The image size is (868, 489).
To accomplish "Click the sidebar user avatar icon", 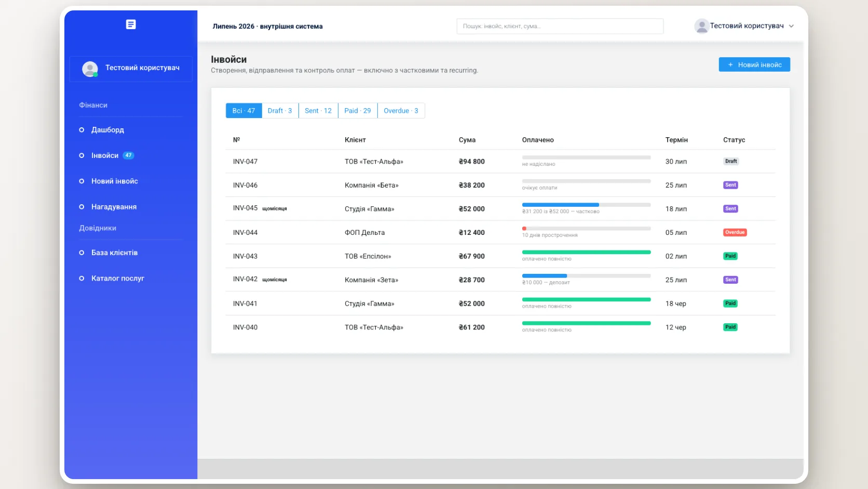I will [90, 69].
